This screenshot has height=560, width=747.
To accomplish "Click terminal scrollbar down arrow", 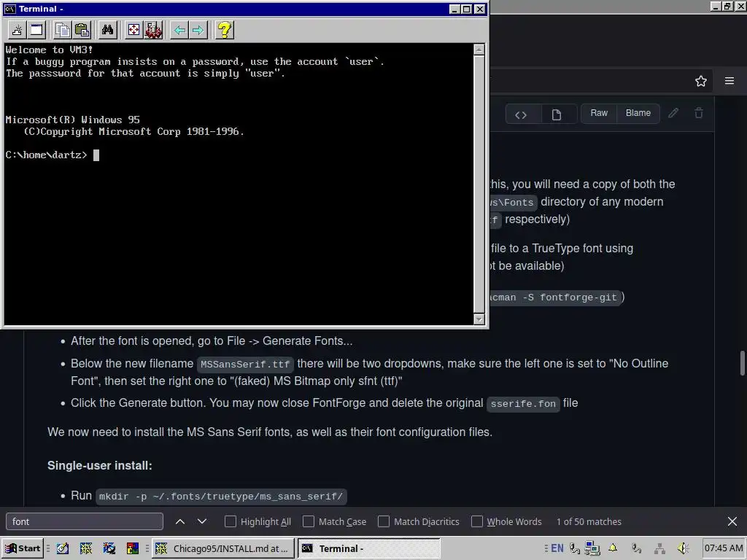I will pos(479,319).
